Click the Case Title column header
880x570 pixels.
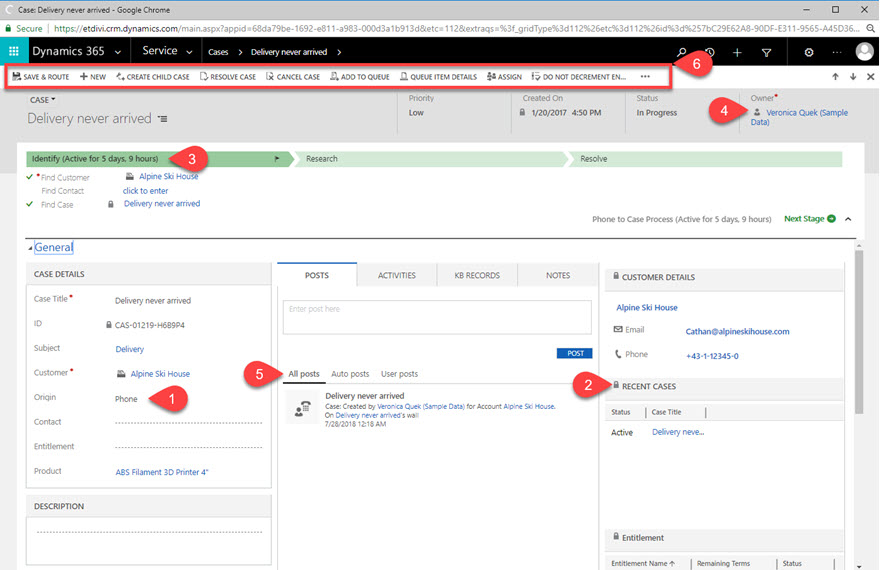point(666,412)
